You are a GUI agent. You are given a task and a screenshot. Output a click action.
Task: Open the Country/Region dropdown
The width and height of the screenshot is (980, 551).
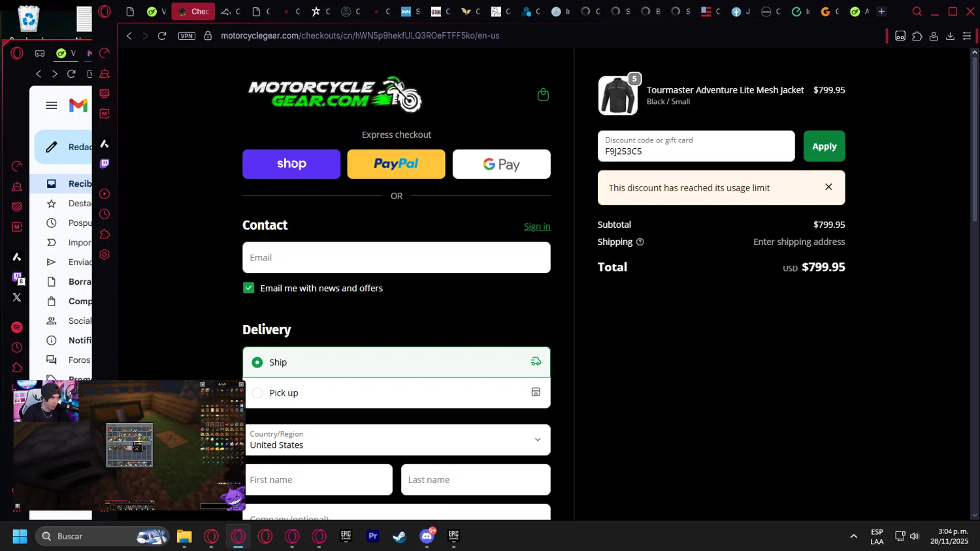click(397, 440)
